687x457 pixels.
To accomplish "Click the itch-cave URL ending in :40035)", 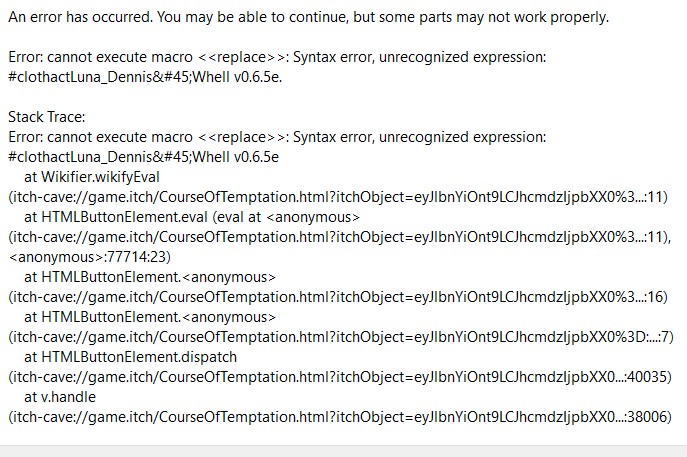I will point(340,377).
